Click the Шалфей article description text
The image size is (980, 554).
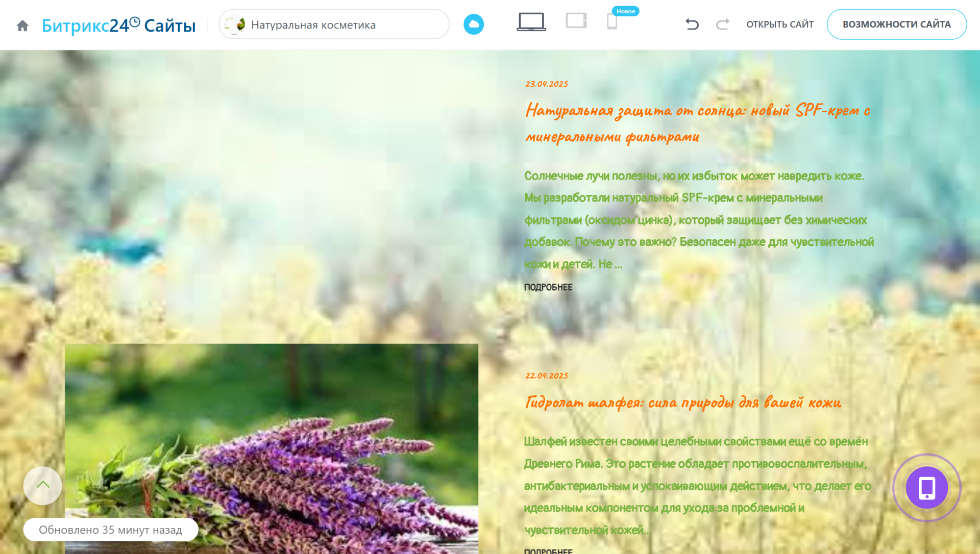click(698, 486)
